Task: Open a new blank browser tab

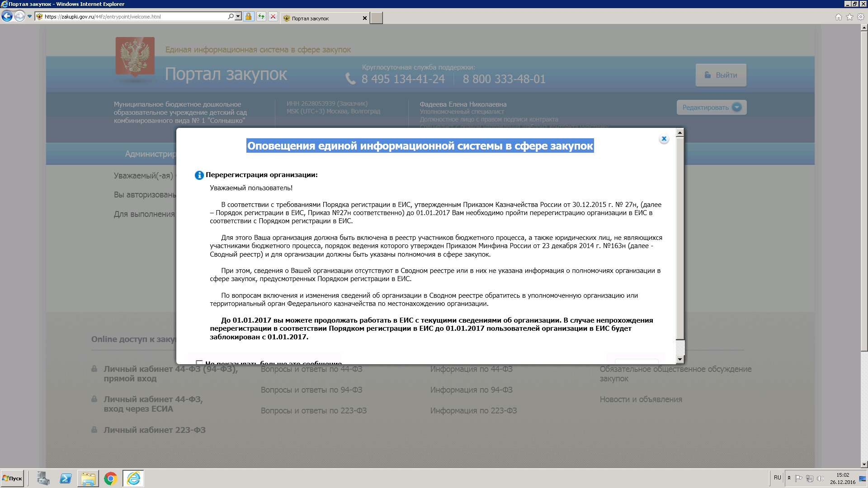Action: pos(376,18)
